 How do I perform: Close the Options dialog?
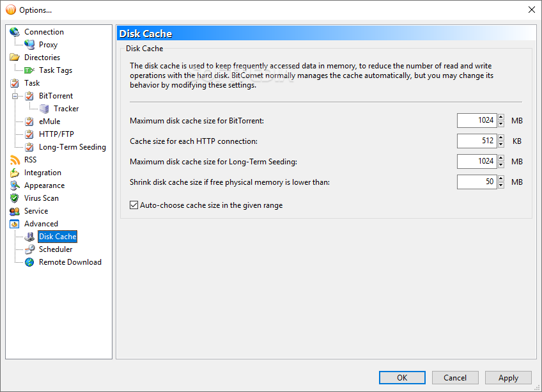click(x=532, y=10)
